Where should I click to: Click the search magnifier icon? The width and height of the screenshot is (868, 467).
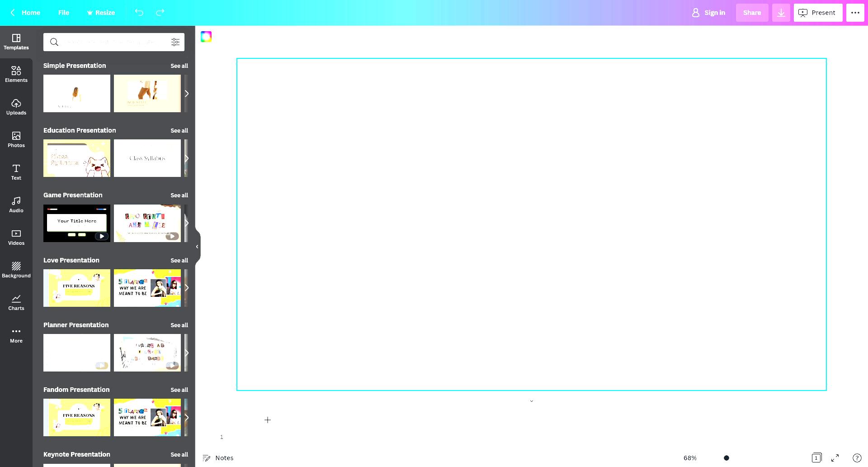[54, 42]
